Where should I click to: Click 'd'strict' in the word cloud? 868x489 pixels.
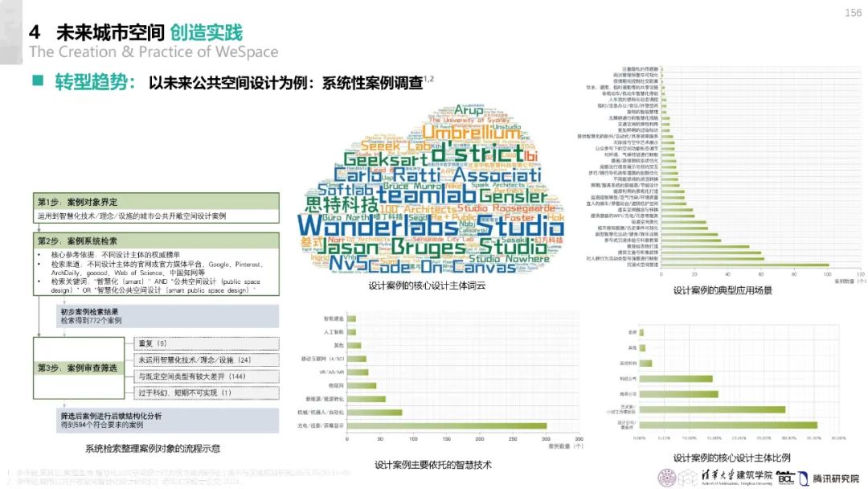477,152
